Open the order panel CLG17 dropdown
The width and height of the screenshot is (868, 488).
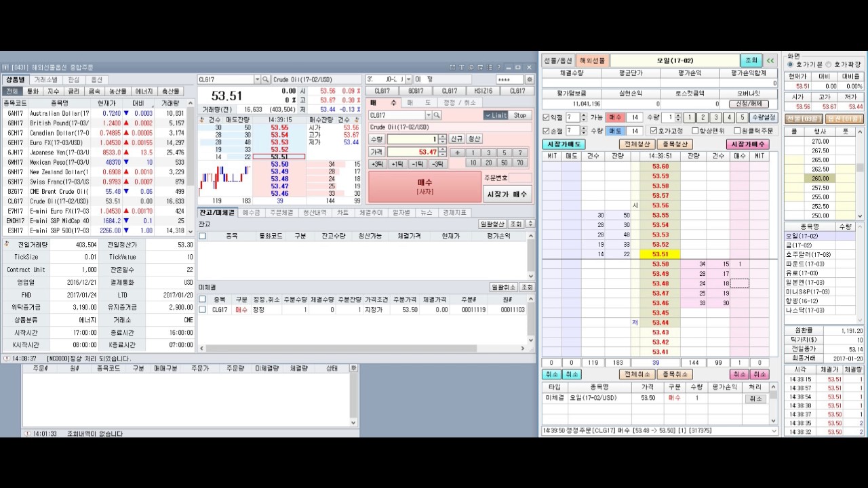[x=428, y=115]
